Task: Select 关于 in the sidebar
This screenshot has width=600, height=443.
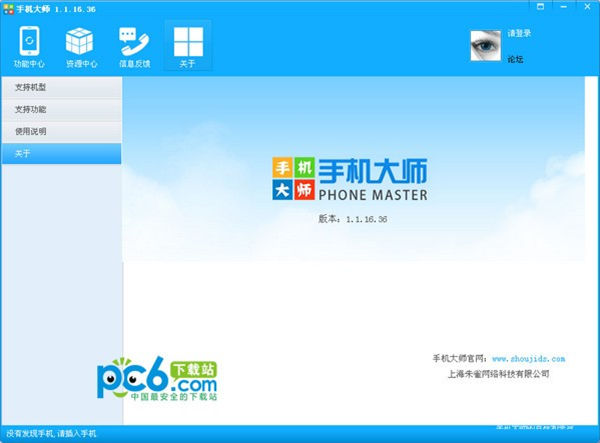Action: point(62,154)
